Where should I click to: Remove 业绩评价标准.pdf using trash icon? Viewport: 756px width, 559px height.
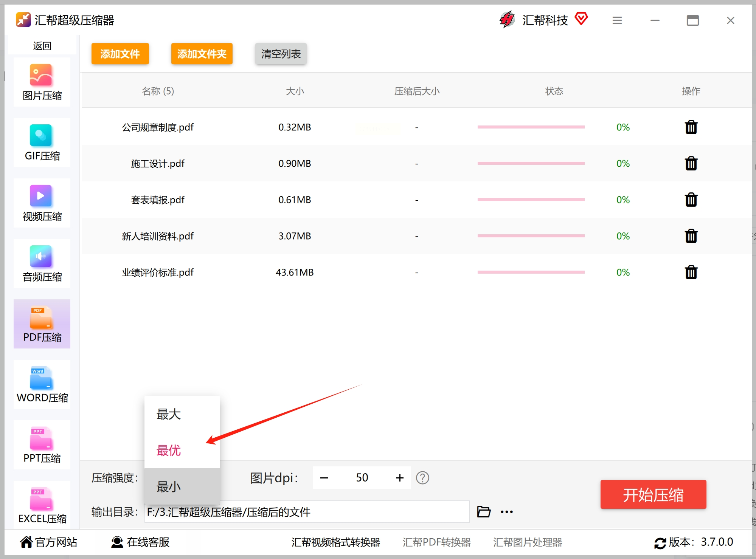pyautogui.click(x=691, y=273)
